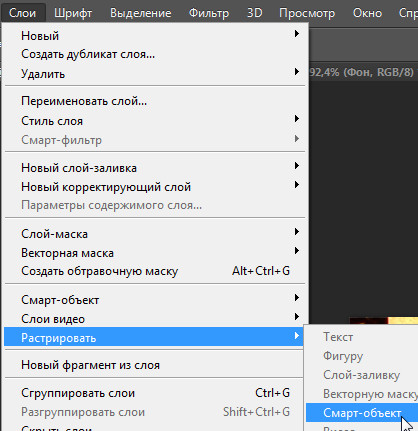The height and width of the screenshot is (431, 418).
Task: Expand the Слой-маска submenu
Action: (x=155, y=234)
